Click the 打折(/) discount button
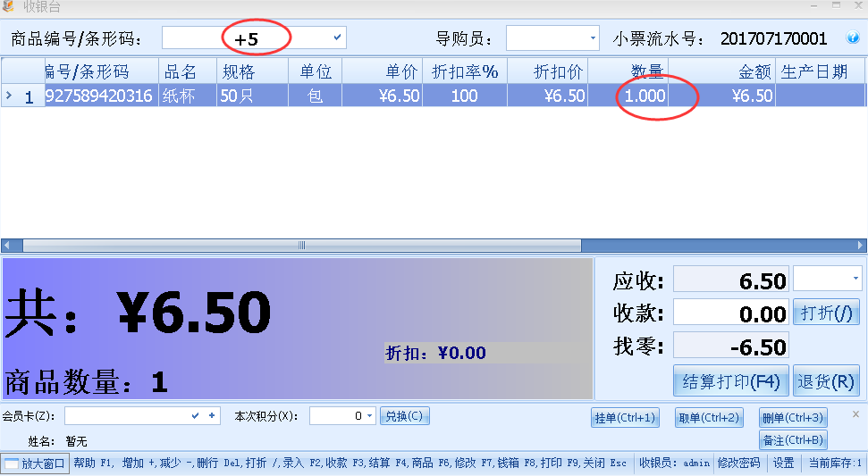The image size is (868, 476). point(826,313)
